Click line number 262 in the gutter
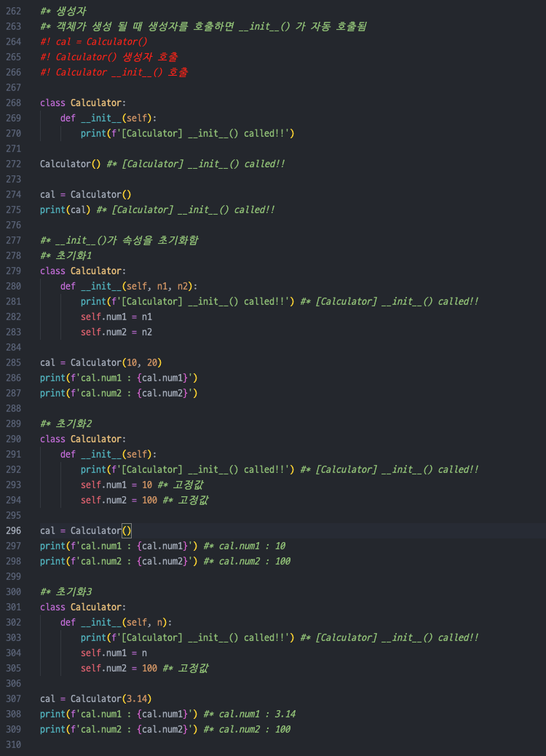Viewport: 546px width, 756px height. [x=14, y=11]
